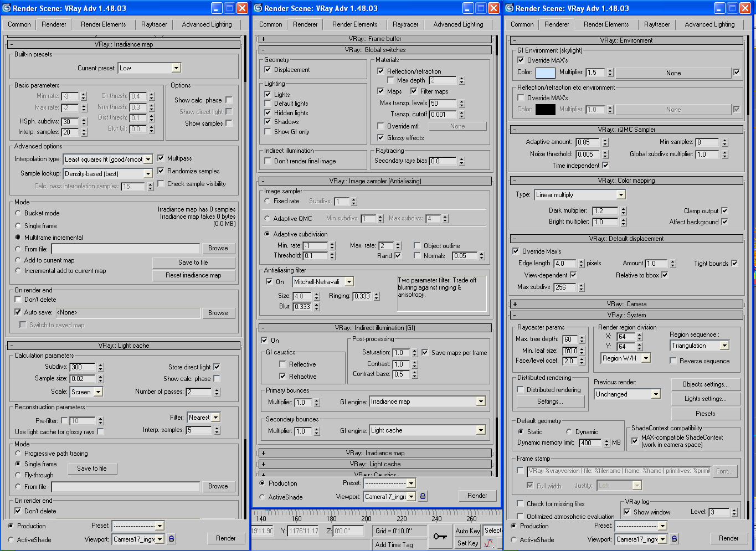Collapse the VRay:: Image sampler (Antialiasing) rollout
The height and width of the screenshot is (551, 756).
[375, 181]
